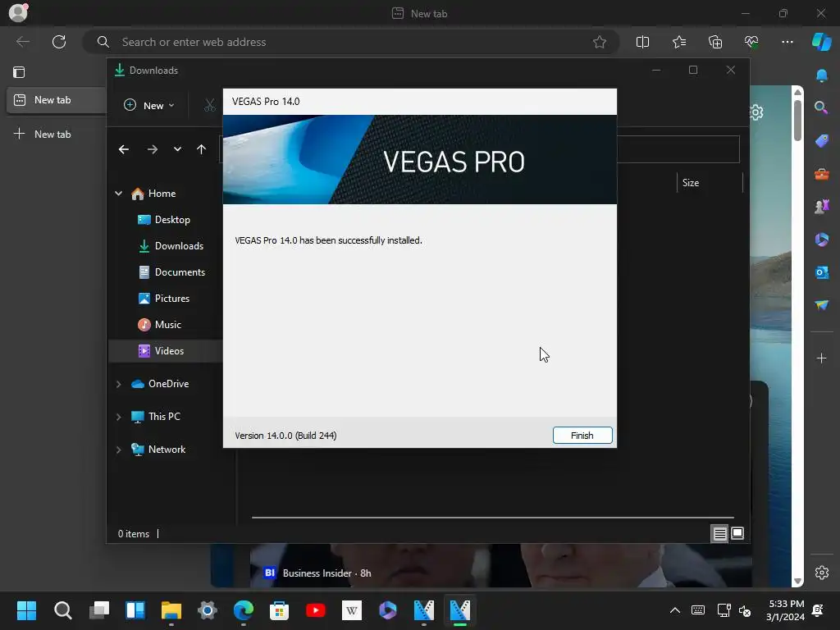Expand the OneDrive tree node
Image resolution: width=840 pixels, height=630 pixels.
118,384
